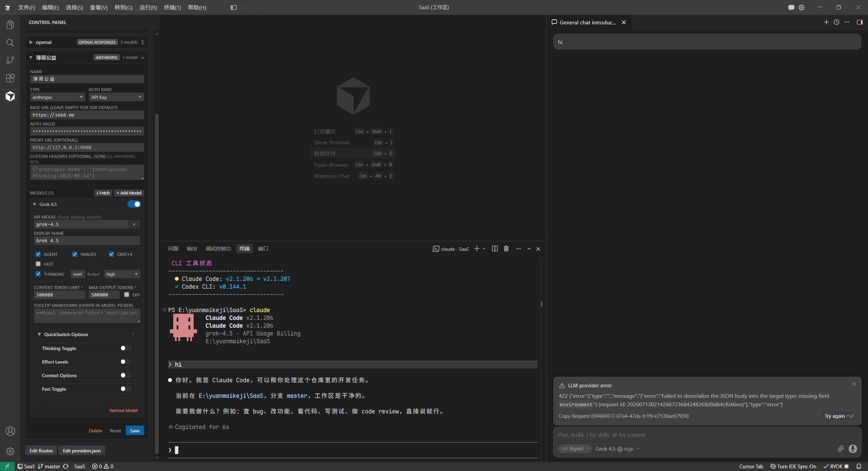Image resolution: width=868 pixels, height=471 pixels.
Task: Maximize the terminal panel with up chevron
Action: [529, 249]
